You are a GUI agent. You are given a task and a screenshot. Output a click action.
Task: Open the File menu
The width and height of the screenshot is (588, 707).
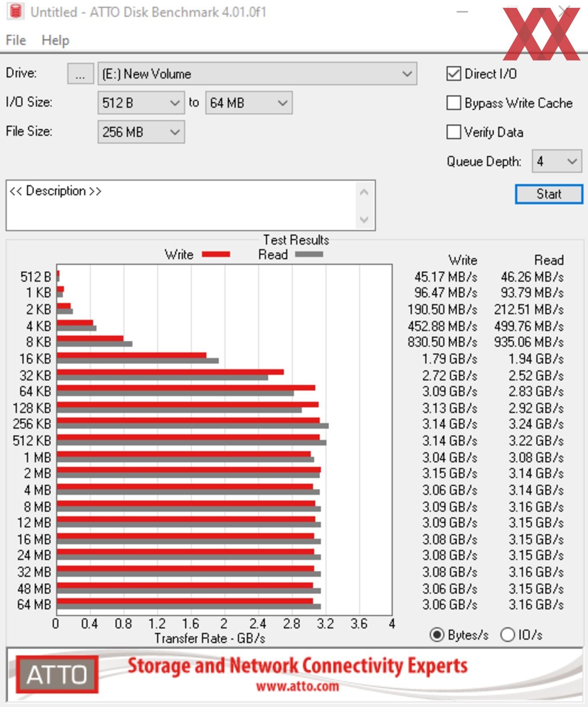coord(16,40)
